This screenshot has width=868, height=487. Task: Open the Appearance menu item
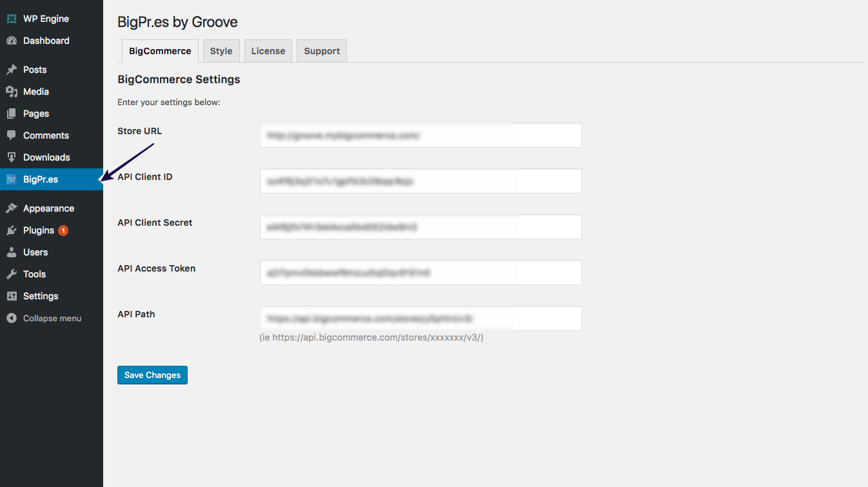tap(52, 208)
